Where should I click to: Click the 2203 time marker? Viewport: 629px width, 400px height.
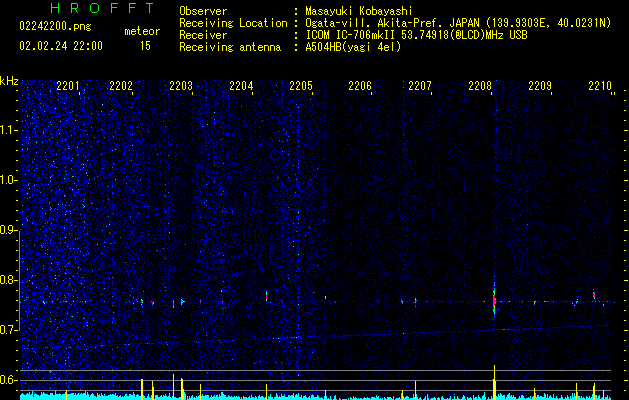pyautogui.click(x=181, y=86)
